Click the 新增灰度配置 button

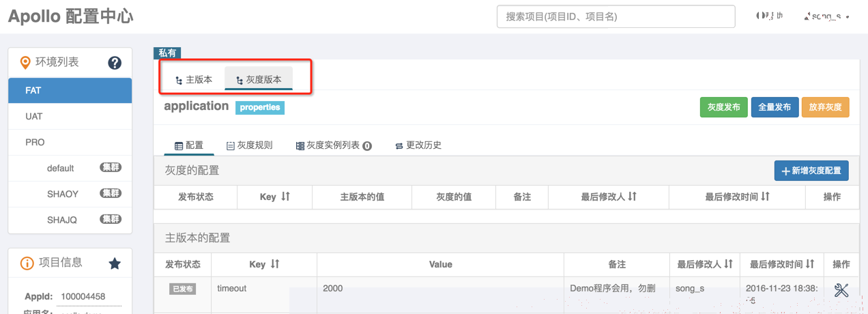point(811,171)
